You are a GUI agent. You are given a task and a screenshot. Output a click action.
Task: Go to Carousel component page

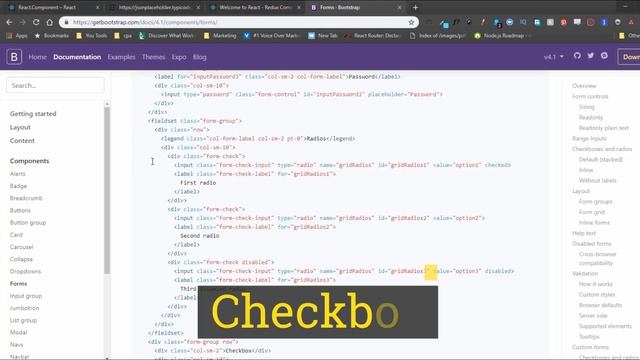(x=22, y=247)
